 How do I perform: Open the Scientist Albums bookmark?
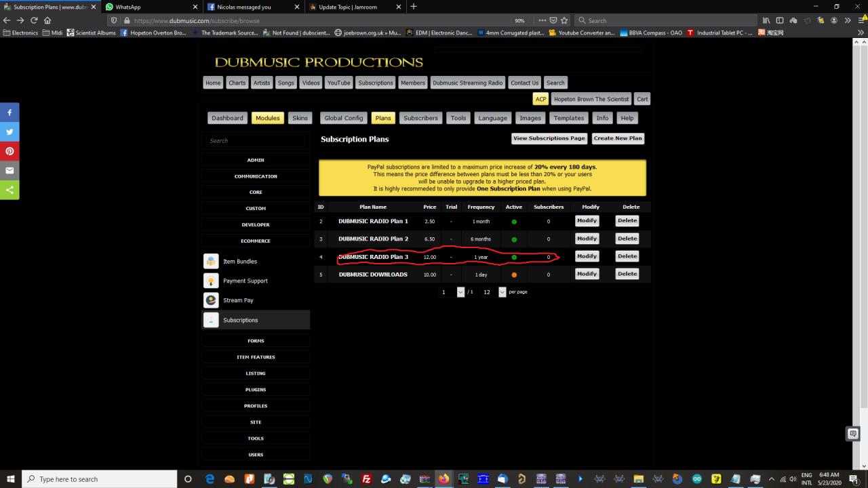pos(92,33)
